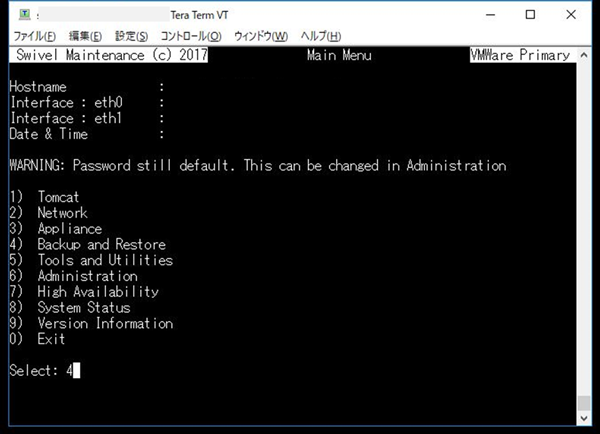Click the Administration option text

click(x=88, y=276)
